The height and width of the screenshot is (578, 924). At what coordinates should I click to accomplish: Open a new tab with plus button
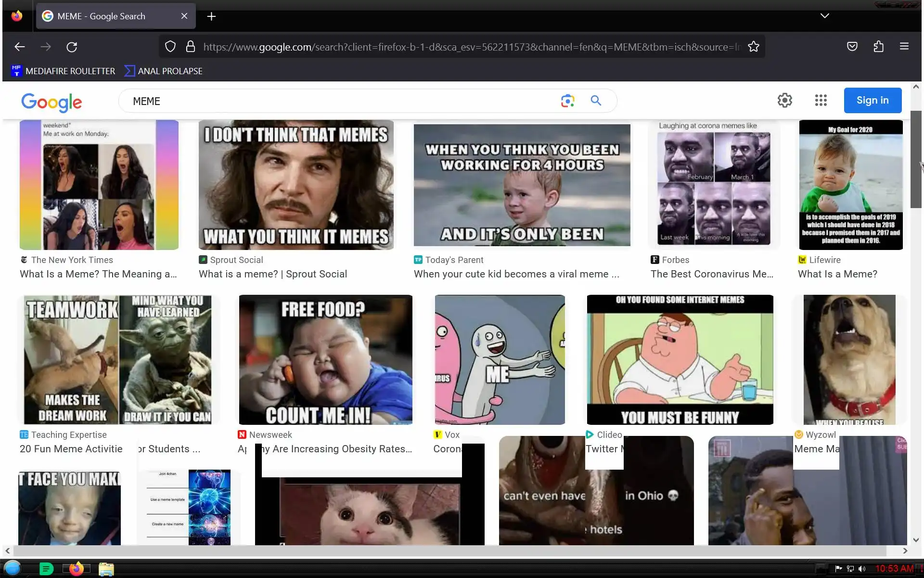click(211, 16)
